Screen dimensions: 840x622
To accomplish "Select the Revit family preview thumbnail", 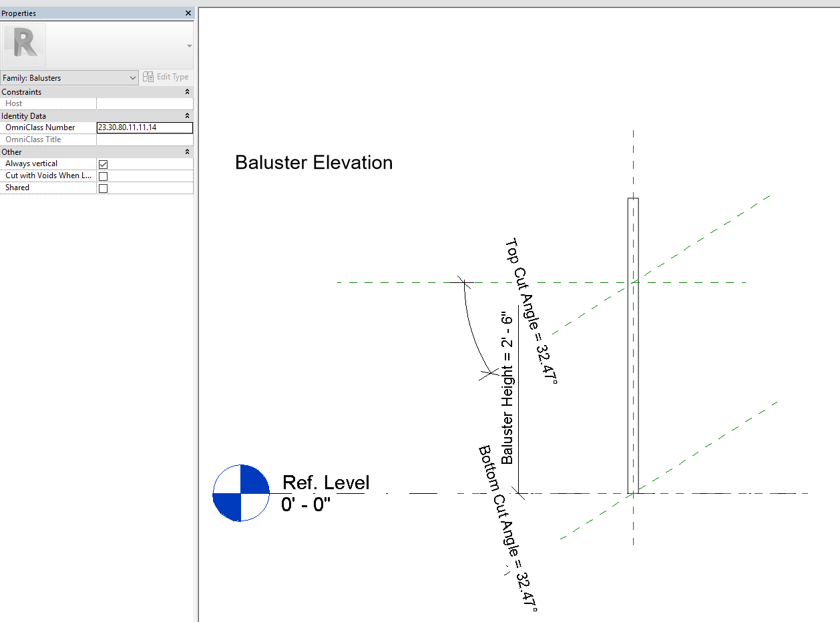I will pos(23,43).
